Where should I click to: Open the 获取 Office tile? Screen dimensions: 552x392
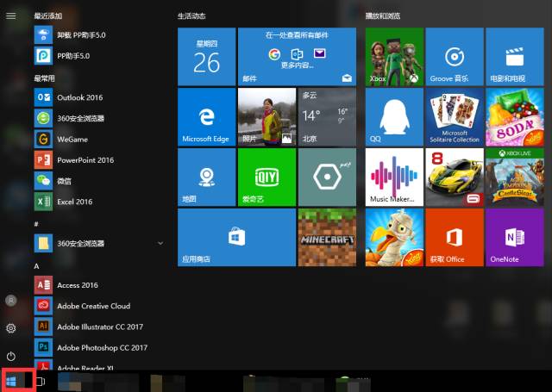455,238
